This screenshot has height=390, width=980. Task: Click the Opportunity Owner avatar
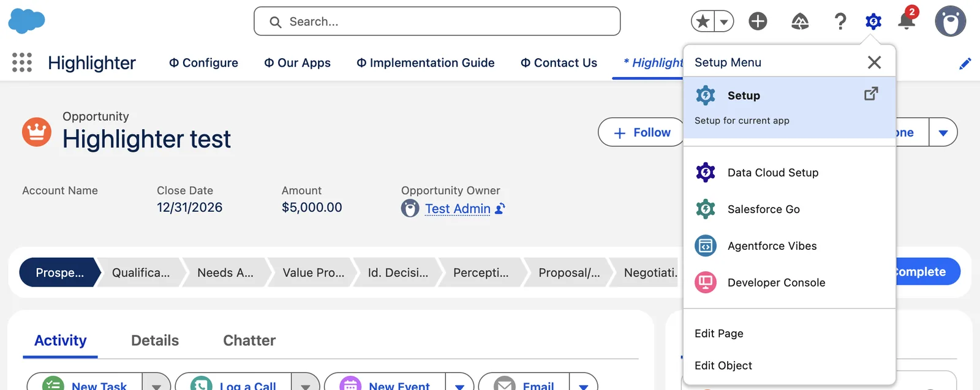[410, 209]
